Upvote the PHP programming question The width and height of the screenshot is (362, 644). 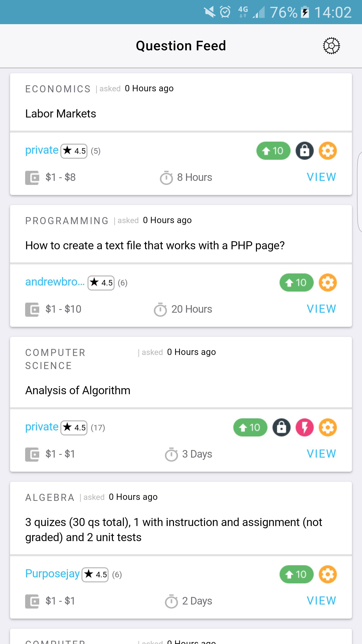click(296, 283)
